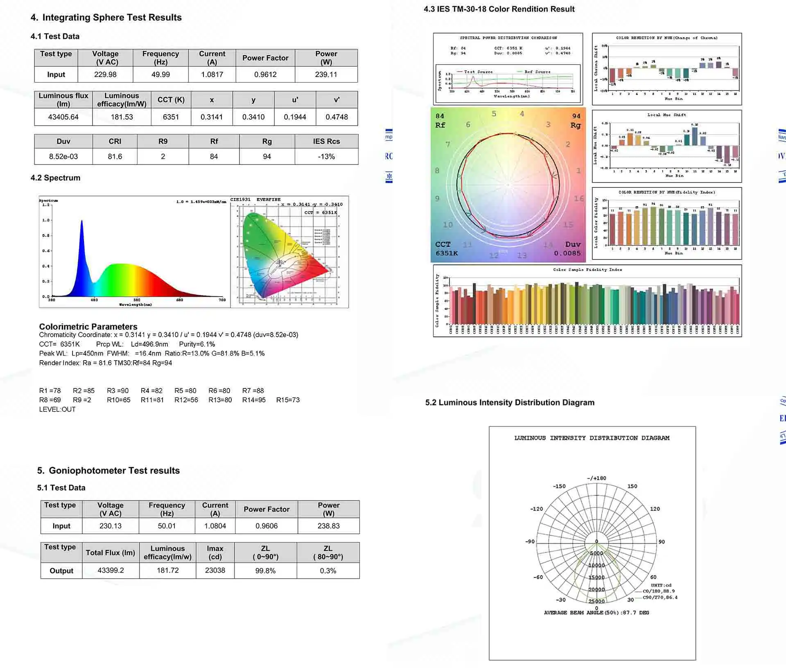Click the CRI table cell 81.6
This screenshot has width=786, height=672.
click(x=115, y=156)
